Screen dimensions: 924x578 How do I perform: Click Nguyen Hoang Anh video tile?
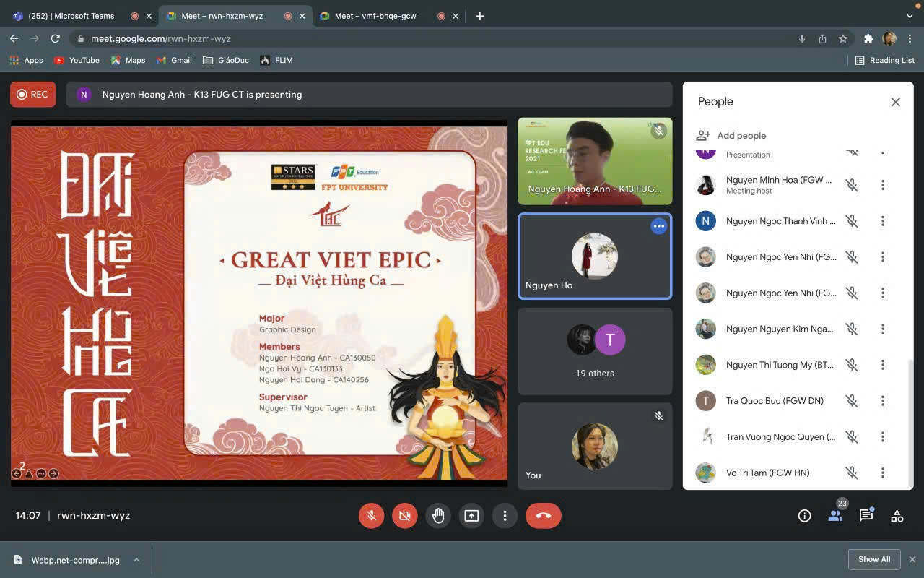click(595, 161)
